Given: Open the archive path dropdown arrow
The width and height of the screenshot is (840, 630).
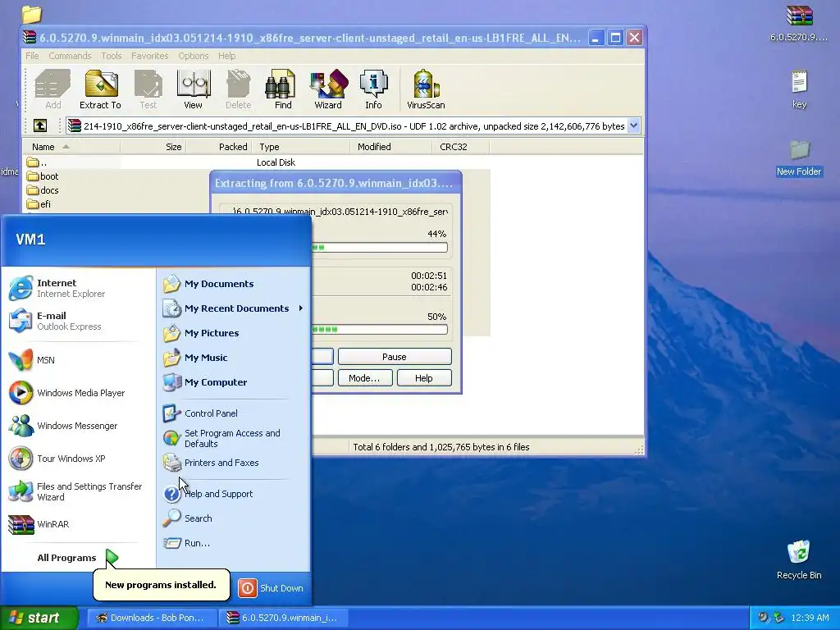Looking at the screenshot, I should click(634, 126).
